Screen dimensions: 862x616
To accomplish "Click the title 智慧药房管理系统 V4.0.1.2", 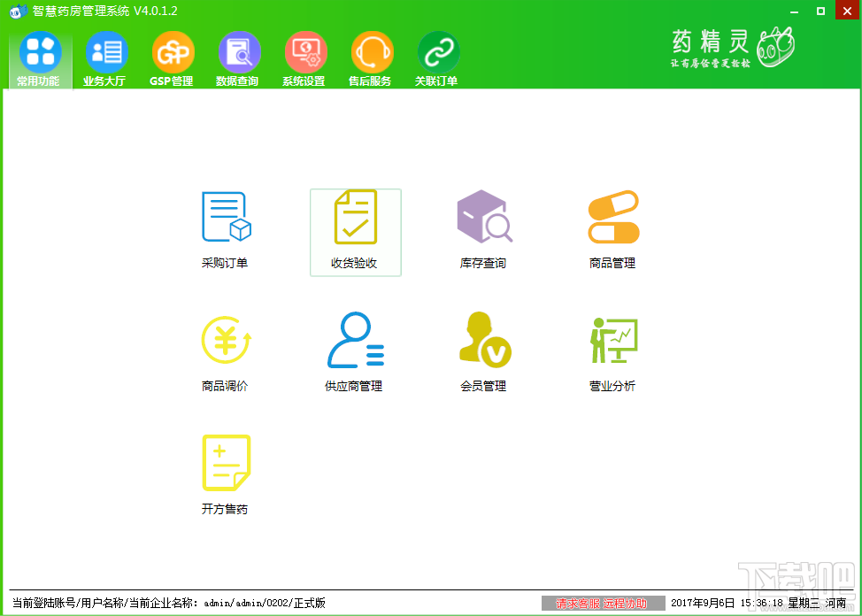I will coord(105,11).
